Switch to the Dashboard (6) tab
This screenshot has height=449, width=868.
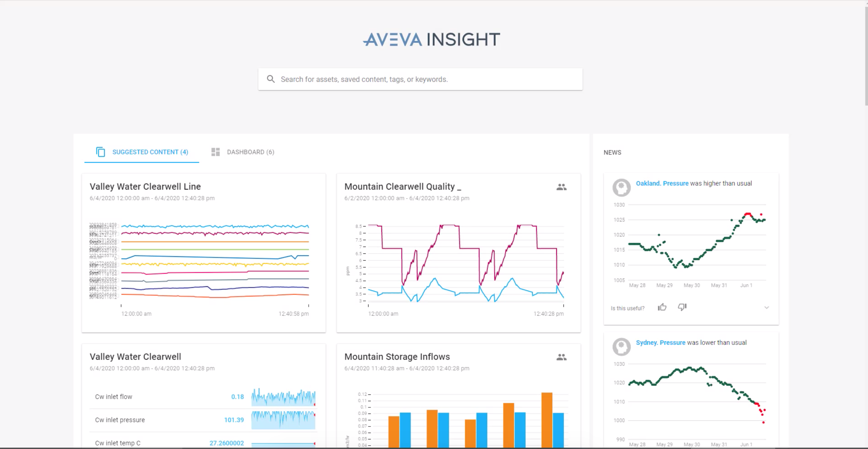pos(250,152)
